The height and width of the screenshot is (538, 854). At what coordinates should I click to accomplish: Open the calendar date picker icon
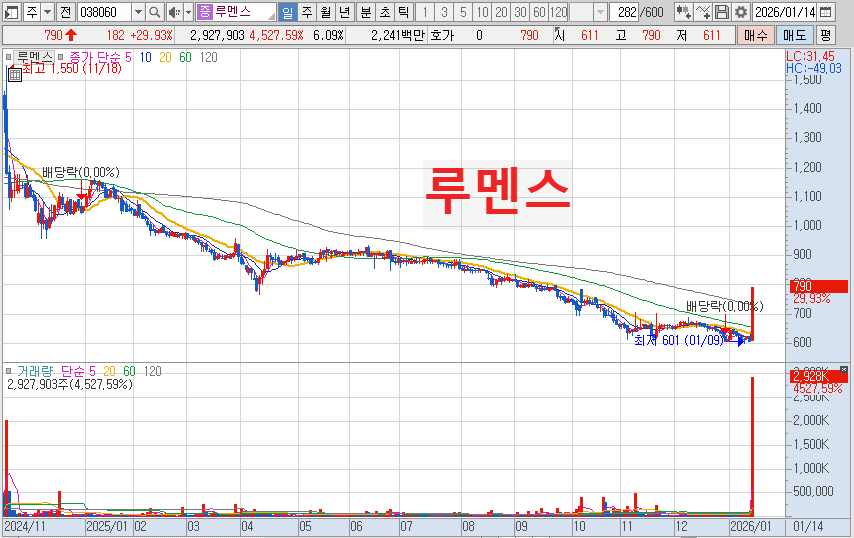pyautogui.click(x=826, y=11)
